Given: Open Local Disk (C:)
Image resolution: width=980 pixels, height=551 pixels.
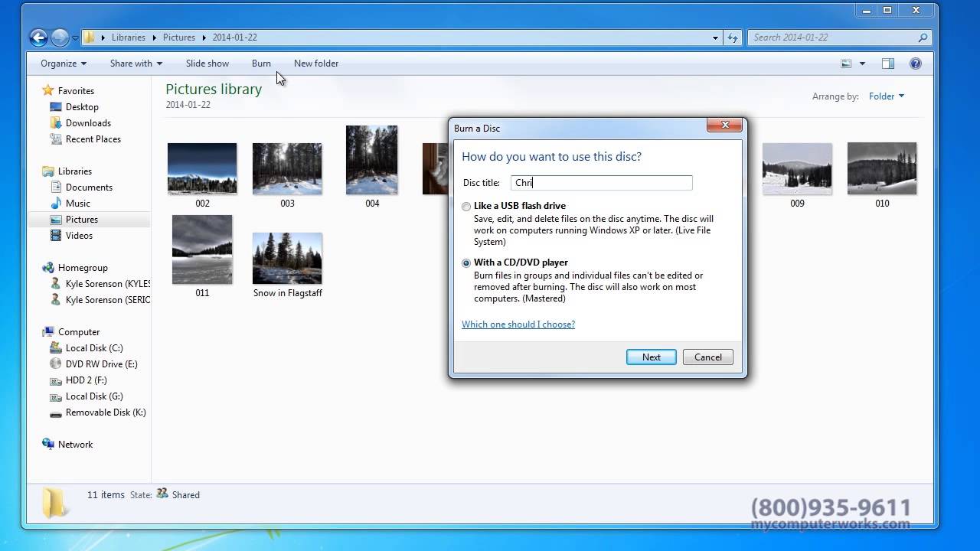Looking at the screenshot, I should [94, 347].
